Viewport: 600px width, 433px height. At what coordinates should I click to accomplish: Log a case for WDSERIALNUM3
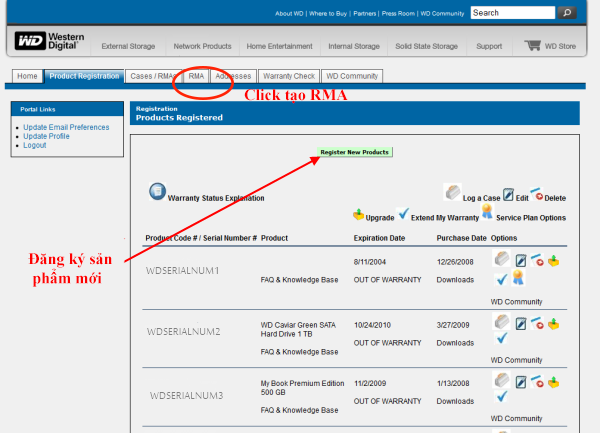501,380
